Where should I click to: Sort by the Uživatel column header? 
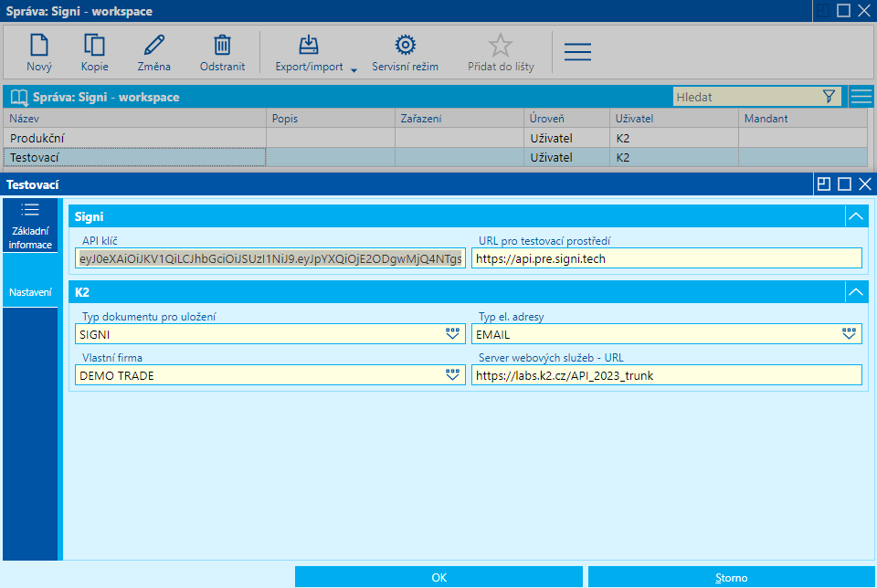tap(674, 118)
